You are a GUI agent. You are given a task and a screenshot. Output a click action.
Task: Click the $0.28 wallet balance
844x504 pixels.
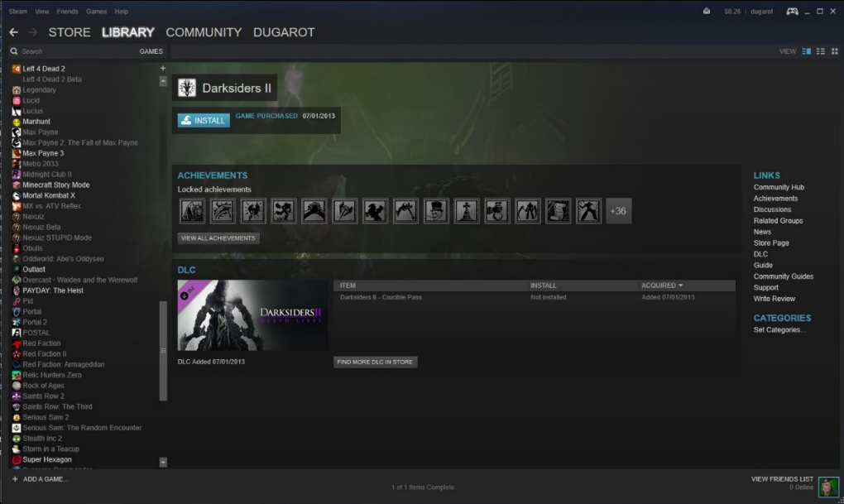coord(732,12)
